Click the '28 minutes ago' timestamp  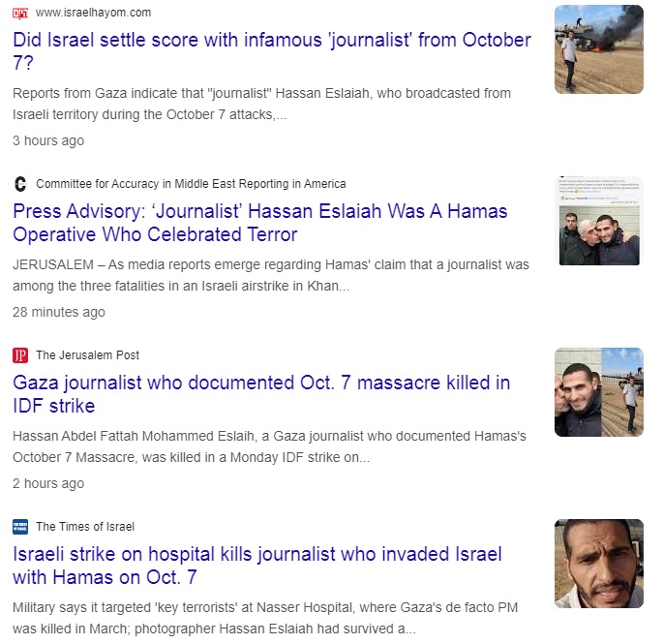(59, 312)
